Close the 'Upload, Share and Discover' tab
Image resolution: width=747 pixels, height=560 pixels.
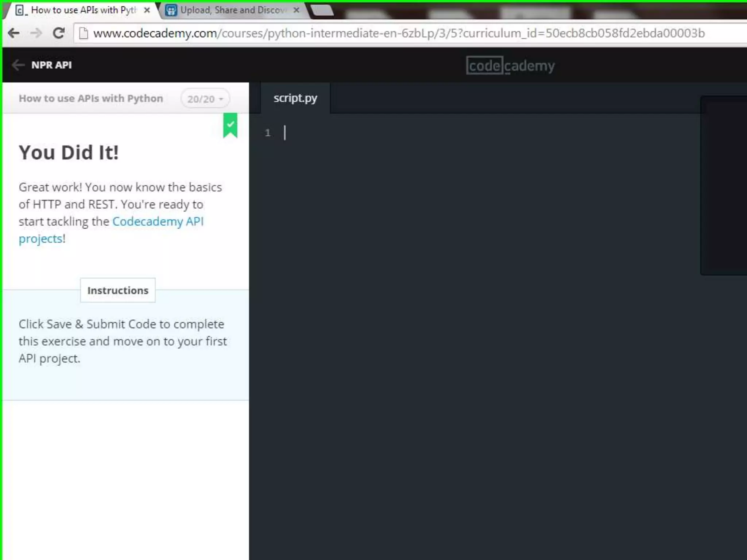[x=297, y=10]
